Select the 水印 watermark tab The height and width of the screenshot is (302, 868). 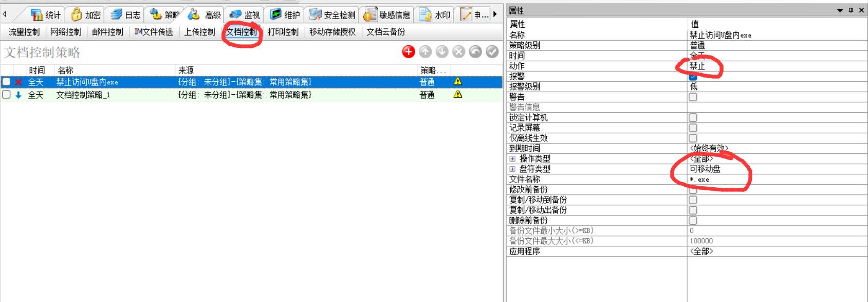(435, 15)
